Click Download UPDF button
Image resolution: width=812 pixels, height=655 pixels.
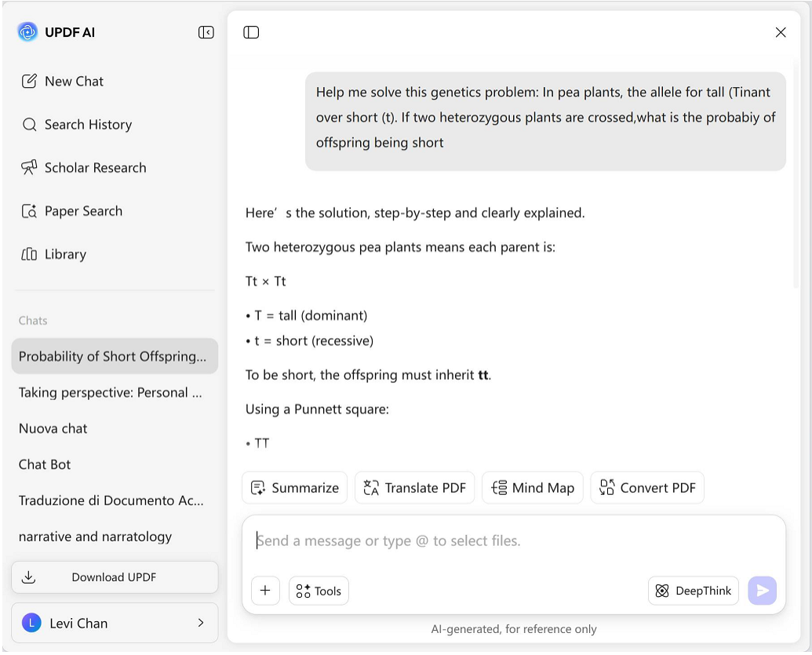(x=115, y=577)
